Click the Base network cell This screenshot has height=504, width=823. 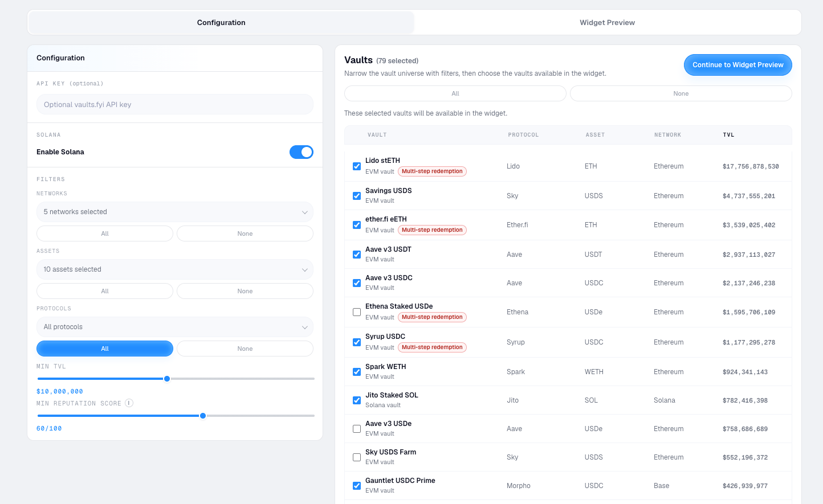662,486
